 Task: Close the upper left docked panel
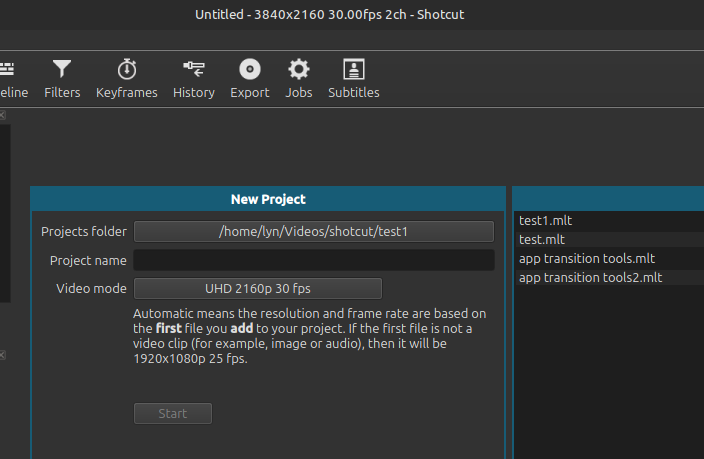coord(3,115)
